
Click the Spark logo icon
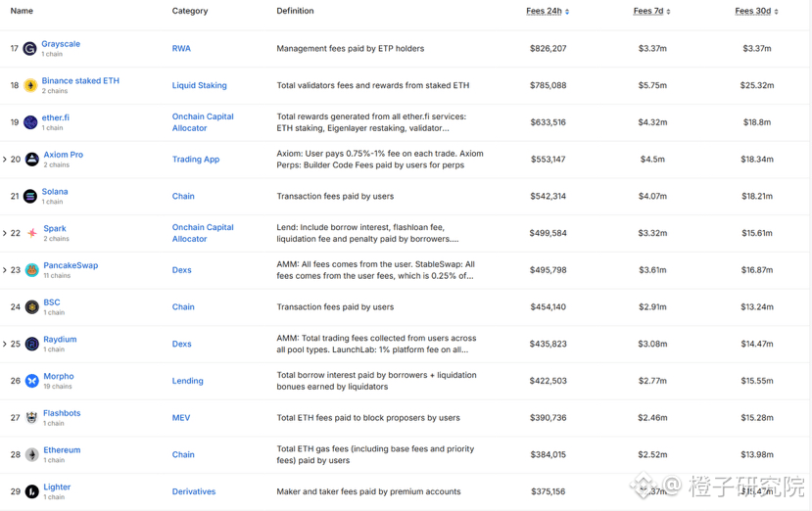click(32, 233)
